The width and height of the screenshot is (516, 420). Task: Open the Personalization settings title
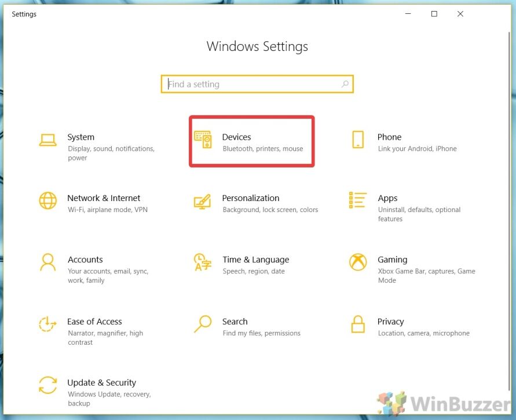pyautogui.click(x=250, y=198)
